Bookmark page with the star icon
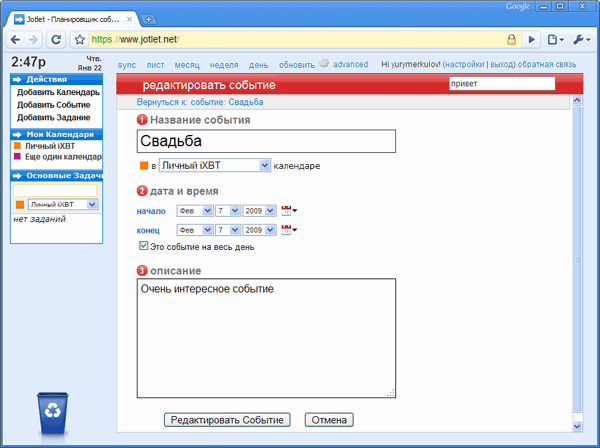 (80, 39)
